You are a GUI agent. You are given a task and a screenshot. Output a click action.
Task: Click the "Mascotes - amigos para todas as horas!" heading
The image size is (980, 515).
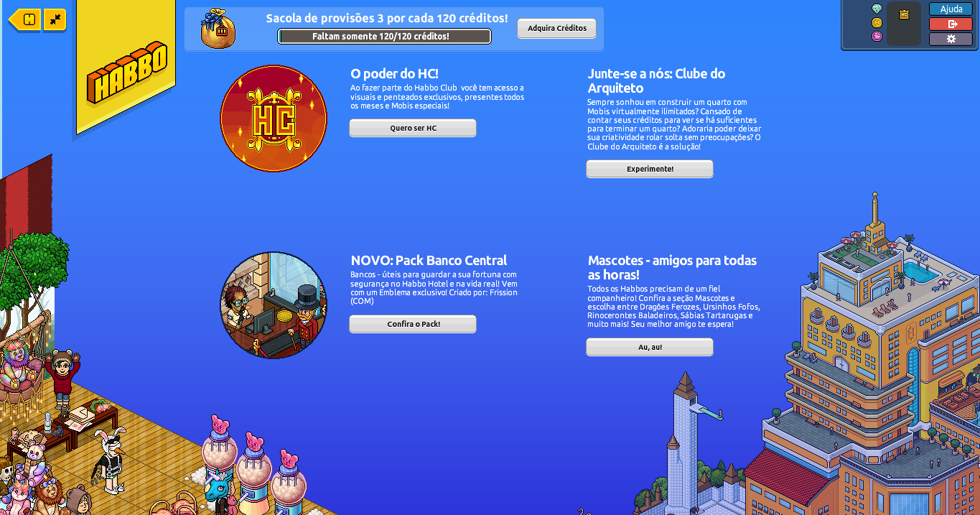point(672,267)
